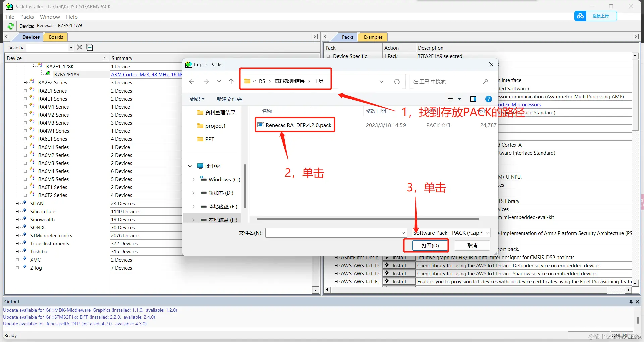Sort by the 名称 column header

click(267, 111)
